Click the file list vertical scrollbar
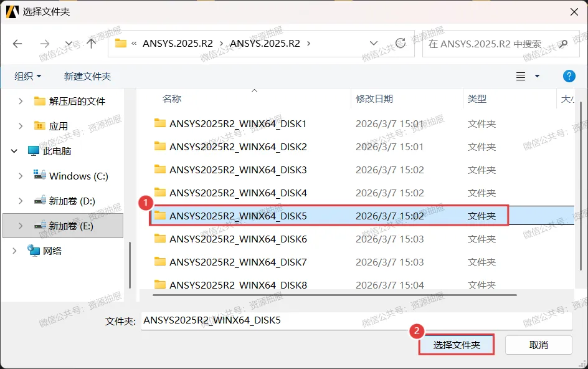The height and width of the screenshot is (369, 588). pyautogui.click(x=581, y=186)
